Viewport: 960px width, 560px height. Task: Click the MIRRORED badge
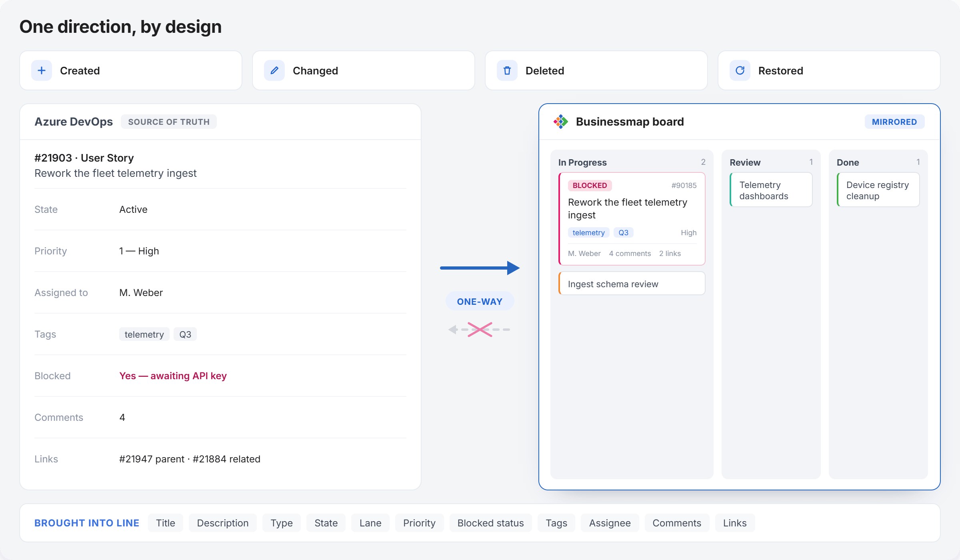click(x=894, y=122)
